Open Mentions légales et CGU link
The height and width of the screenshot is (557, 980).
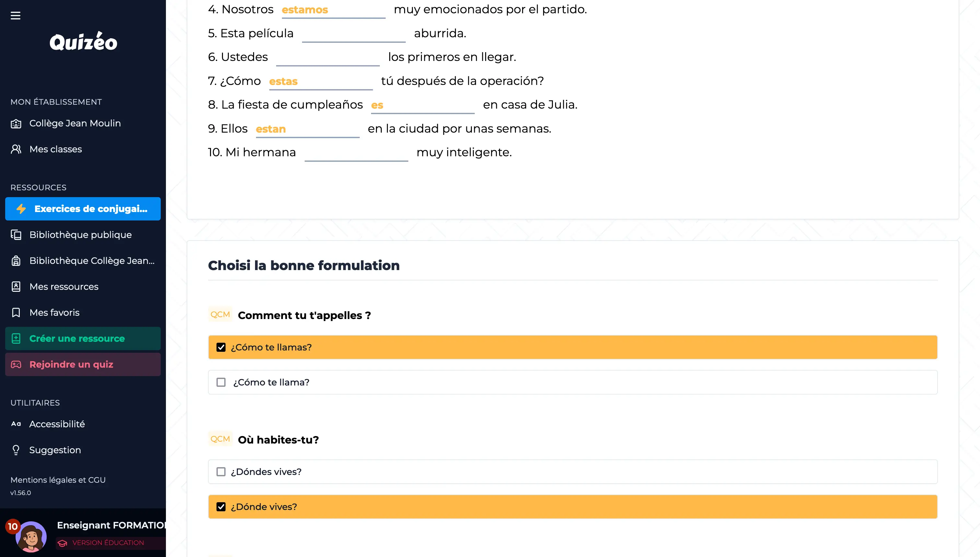tap(58, 480)
